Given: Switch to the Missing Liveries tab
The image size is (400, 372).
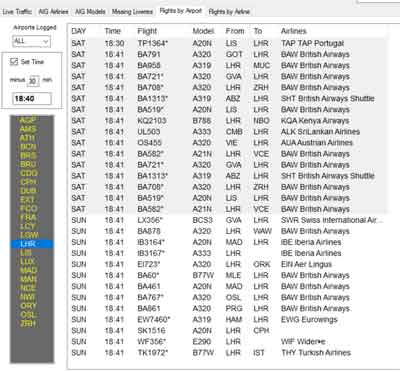Looking at the screenshot, I should point(132,12).
